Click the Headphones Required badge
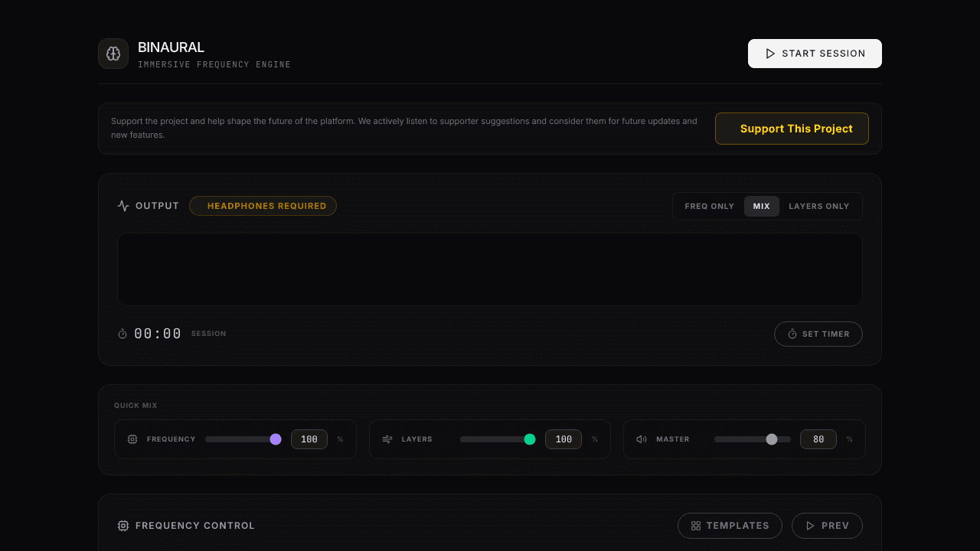 pos(263,206)
